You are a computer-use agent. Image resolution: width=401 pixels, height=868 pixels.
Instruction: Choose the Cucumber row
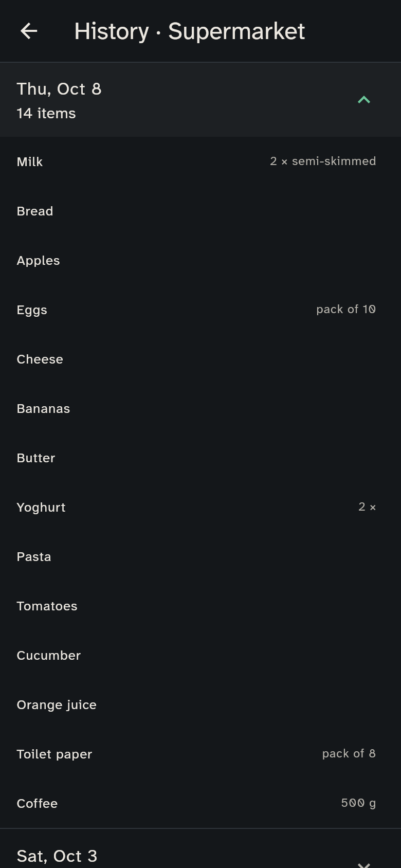point(200,655)
